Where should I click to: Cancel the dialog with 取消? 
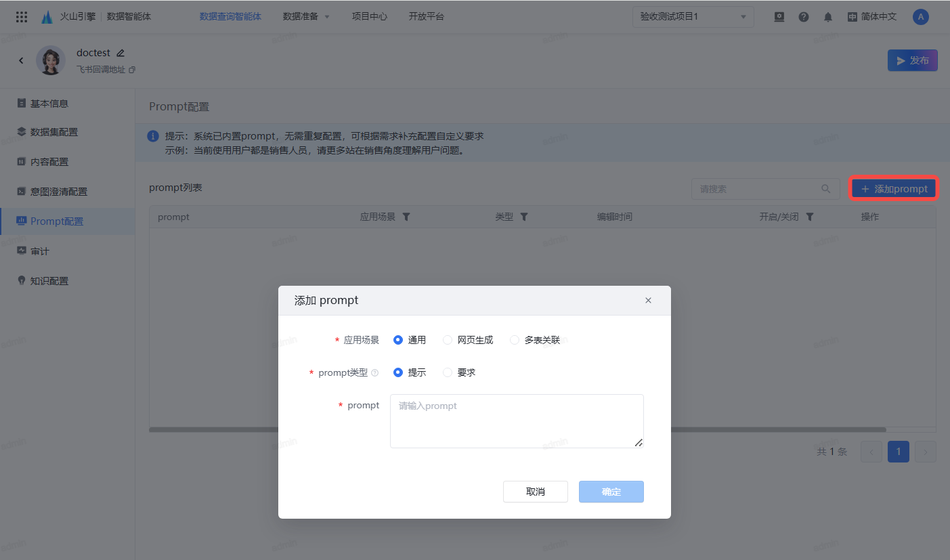point(536,492)
